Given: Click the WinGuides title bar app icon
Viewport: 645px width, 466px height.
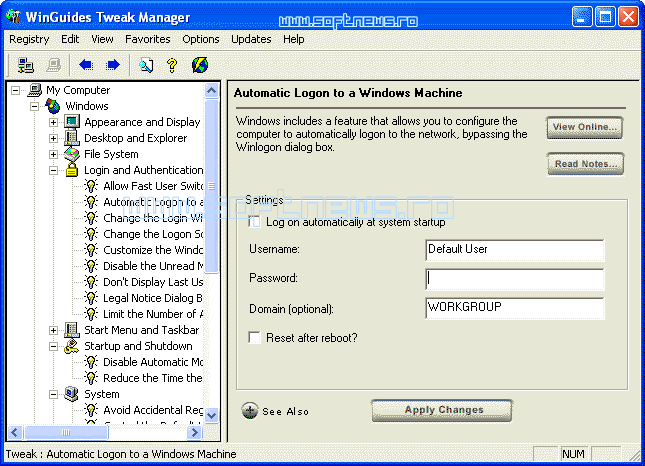Looking at the screenshot, I should click(x=13, y=17).
